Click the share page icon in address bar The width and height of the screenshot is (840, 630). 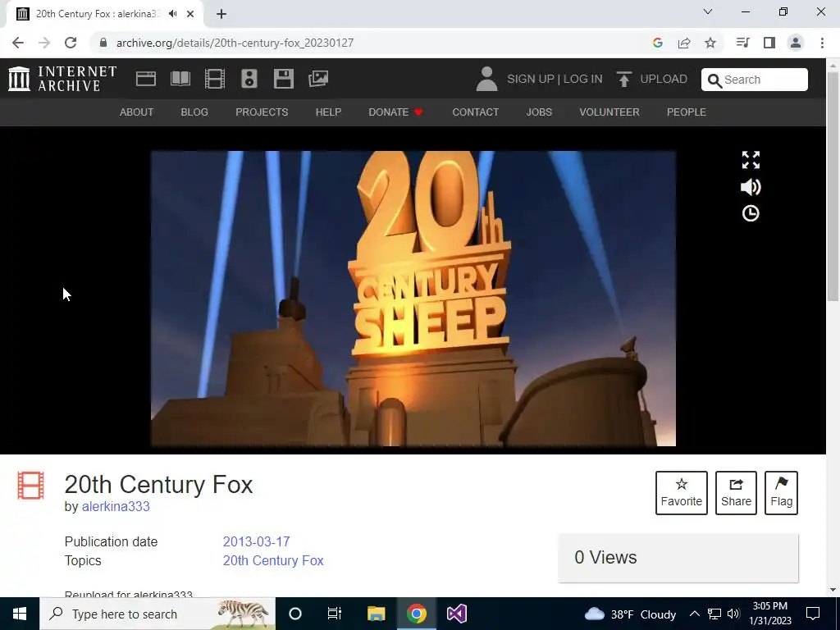[684, 43]
